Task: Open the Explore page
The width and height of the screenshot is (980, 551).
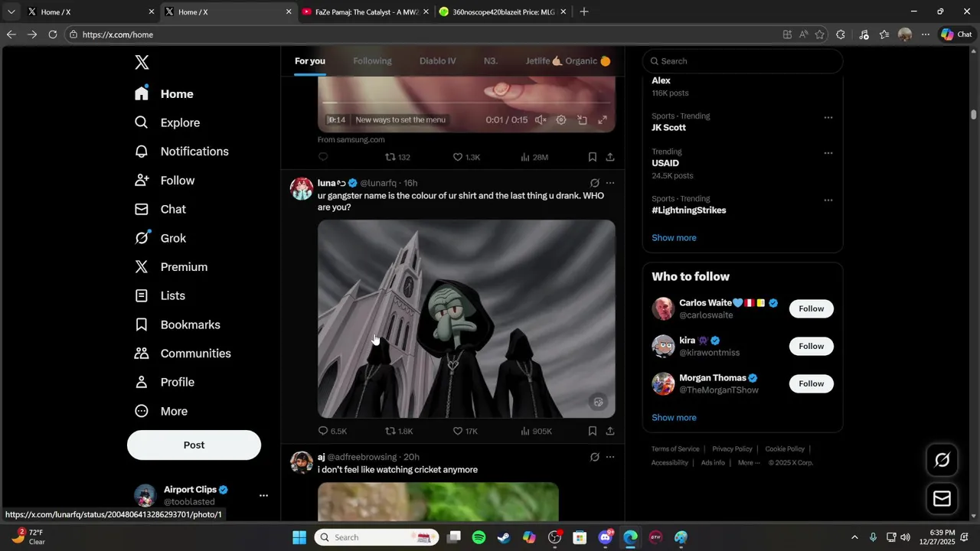Action: point(167,122)
